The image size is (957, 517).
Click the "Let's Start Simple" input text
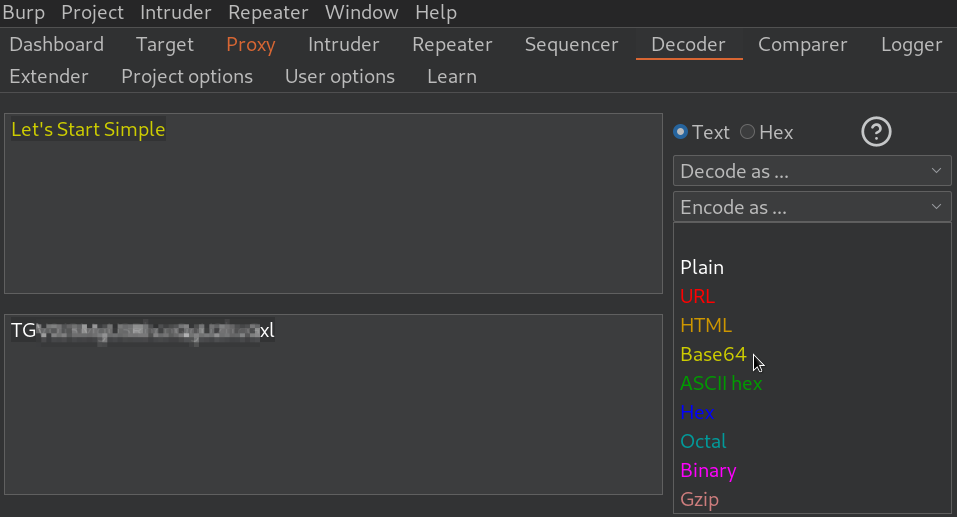88,129
